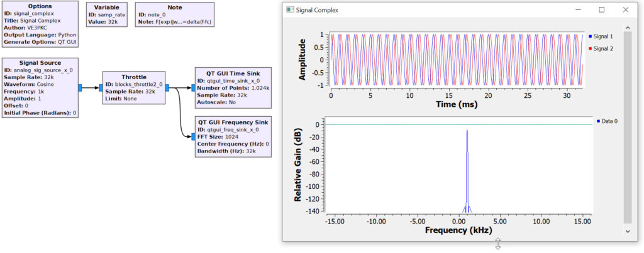The height and width of the screenshot is (253, 644).
Task: Click the scrollbar up arrow in Signal Complex
Action: pyautogui.click(x=626, y=28)
